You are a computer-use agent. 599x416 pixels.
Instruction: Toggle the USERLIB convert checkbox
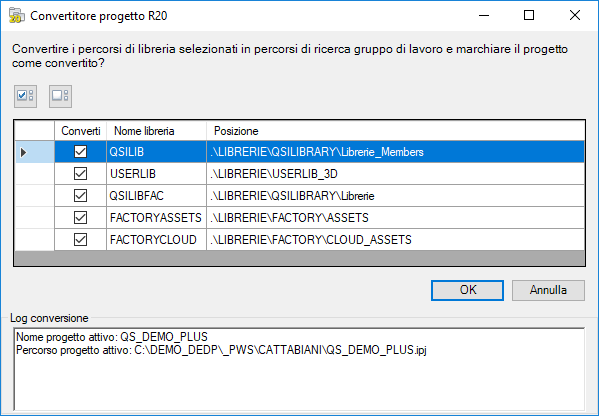coord(80,174)
